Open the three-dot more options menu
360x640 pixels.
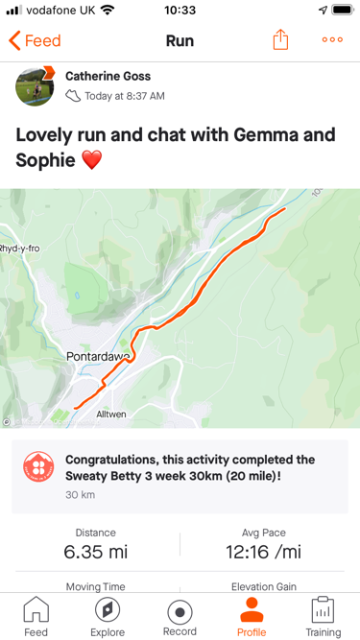pos(332,40)
